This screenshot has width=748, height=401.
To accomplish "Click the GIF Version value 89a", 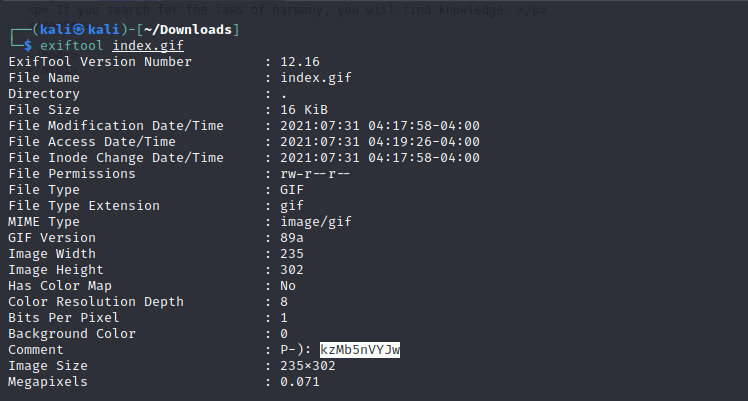I will pyautogui.click(x=292, y=238).
